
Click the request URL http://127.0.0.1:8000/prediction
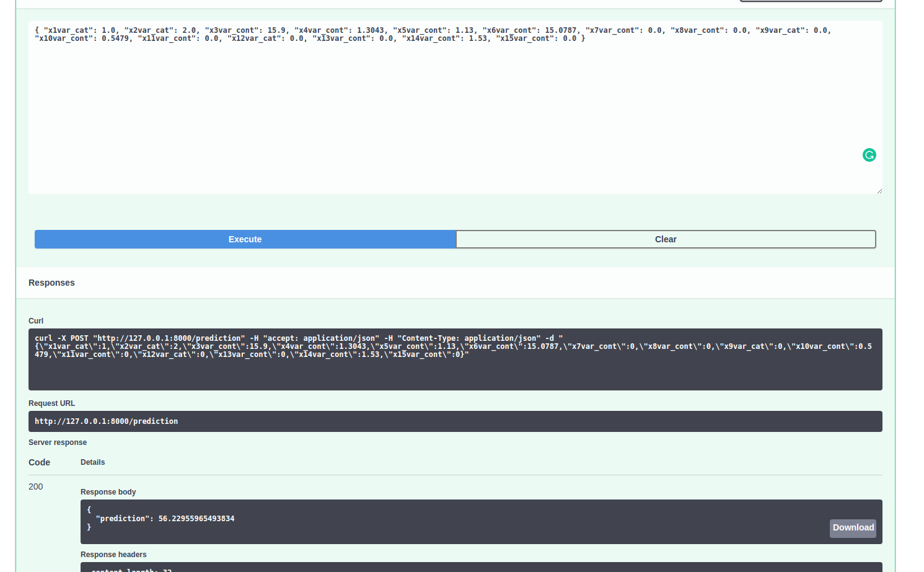(x=106, y=421)
